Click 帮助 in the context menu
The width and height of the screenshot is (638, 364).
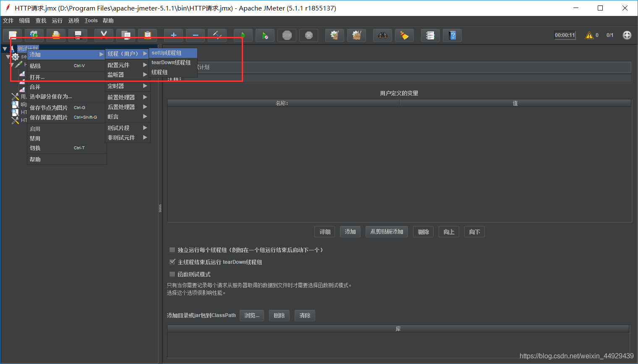[66, 159]
